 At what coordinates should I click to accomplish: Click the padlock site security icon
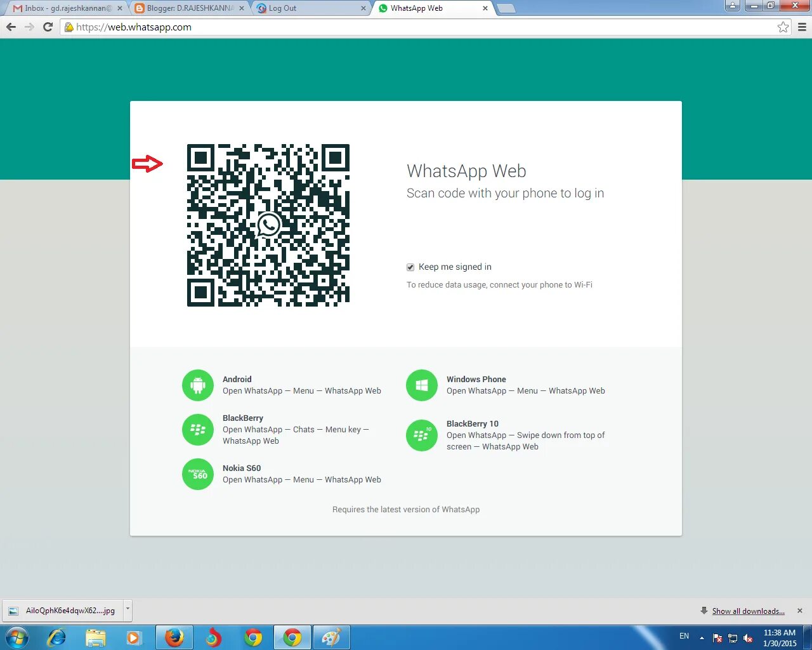point(69,27)
